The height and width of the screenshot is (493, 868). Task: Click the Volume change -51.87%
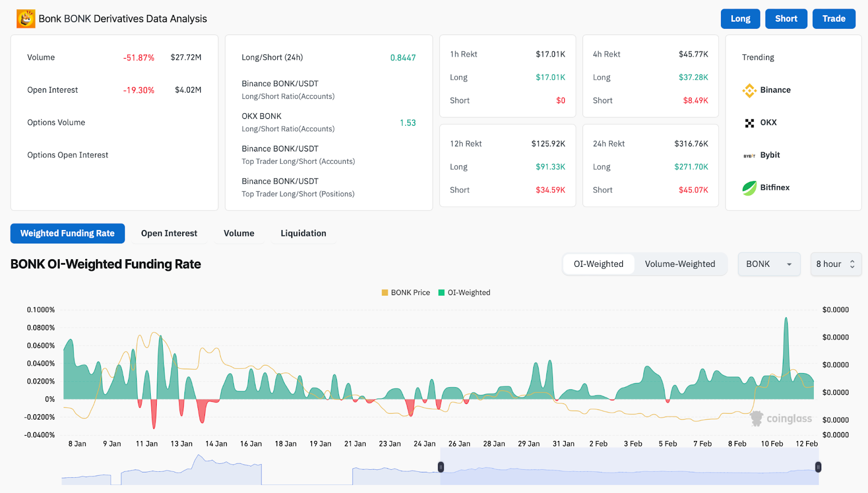139,57
